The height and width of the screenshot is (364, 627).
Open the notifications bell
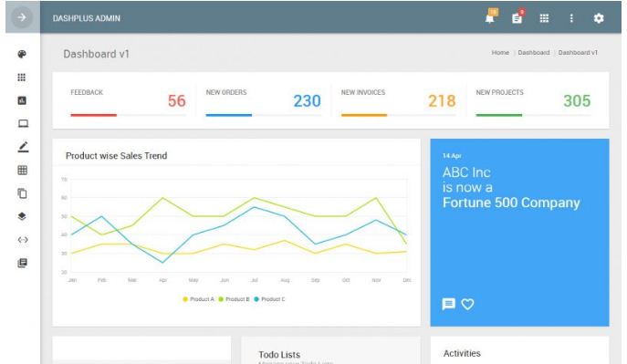coord(490,18)
